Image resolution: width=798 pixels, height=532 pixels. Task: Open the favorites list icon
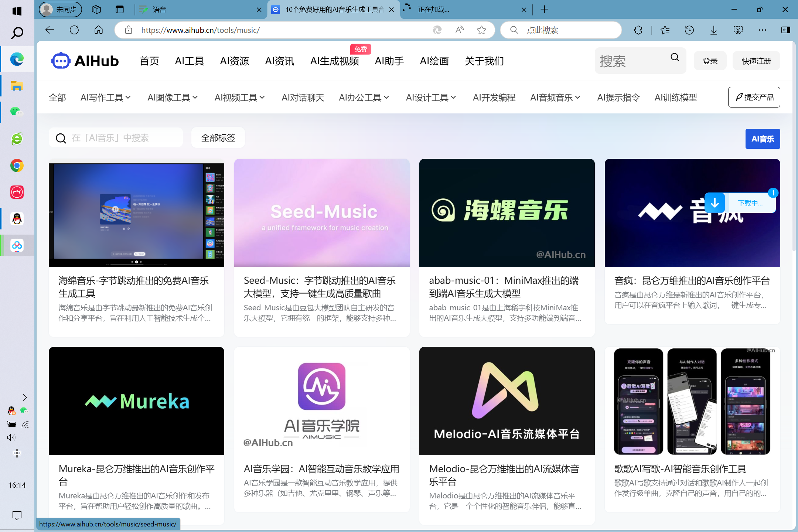tap(665, 30)
